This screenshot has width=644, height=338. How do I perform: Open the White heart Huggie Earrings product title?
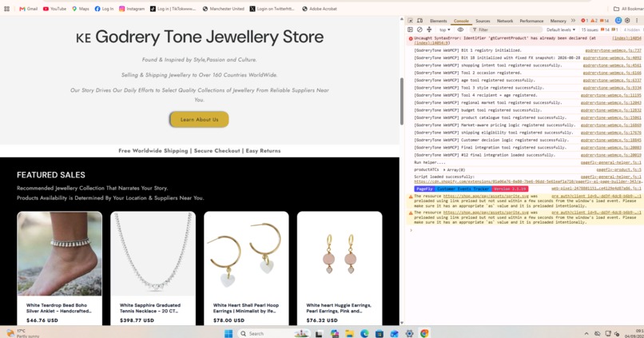339,308
